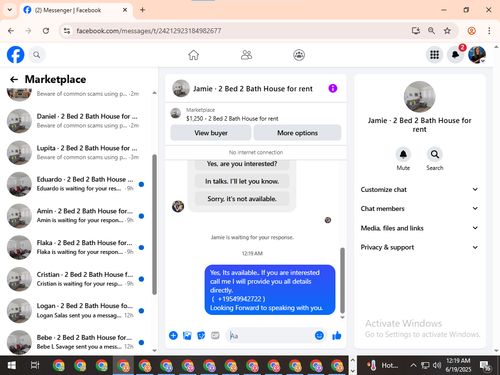Open Flaka's conversation in the list

pyautogui.click(x=77, y=247)
